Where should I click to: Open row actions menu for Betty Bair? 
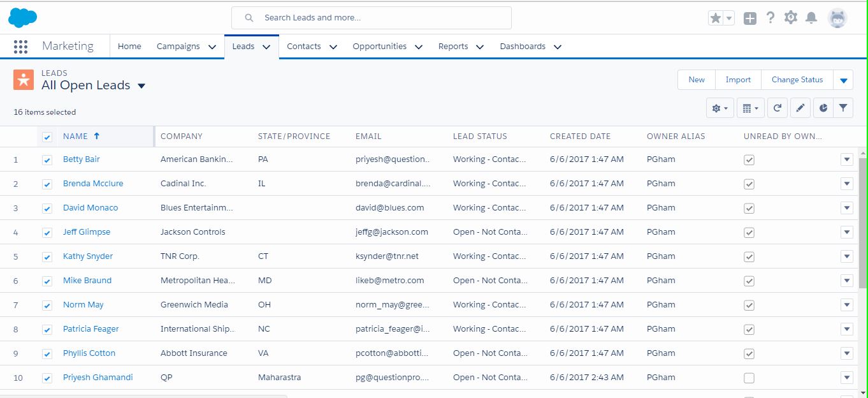[x=847, y=159]
